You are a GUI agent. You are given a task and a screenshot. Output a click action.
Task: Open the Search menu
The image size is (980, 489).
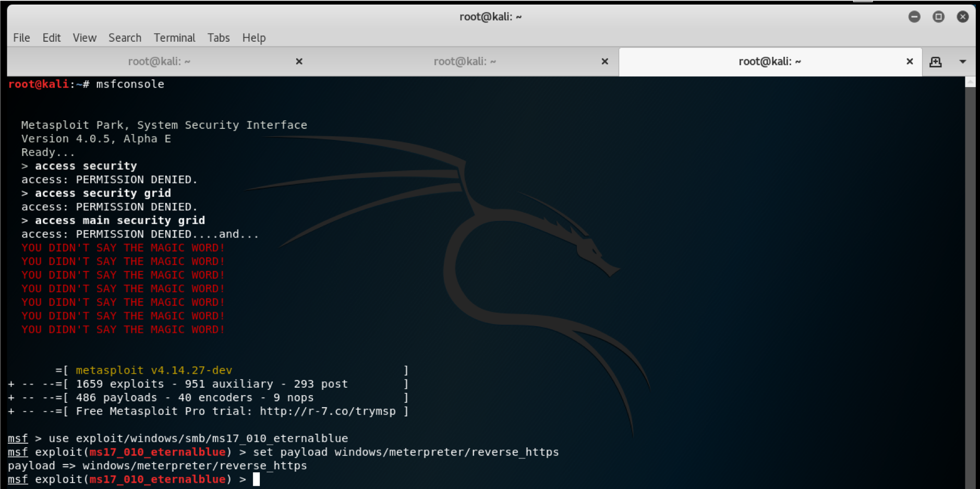[125, 38]
